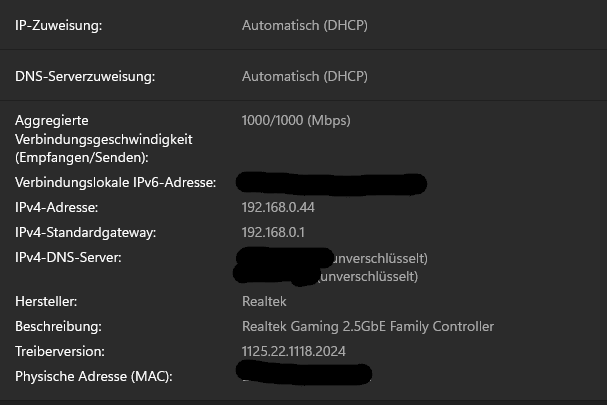The height and width of the screenshot is (405, 607).
Task: Click the second DNS entry marked unverschlüsselt
Action: [368, 276]
